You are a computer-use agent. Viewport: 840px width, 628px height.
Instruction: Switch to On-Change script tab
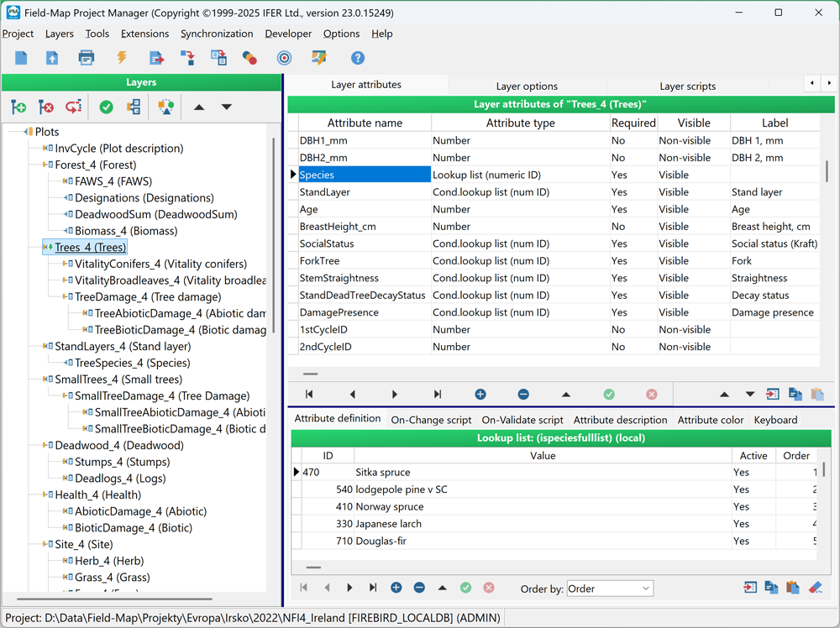[x=431, y=420]
